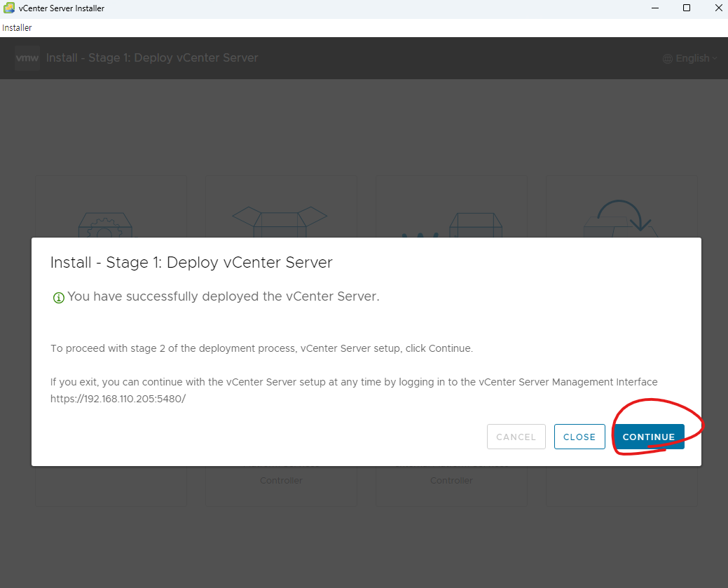728x588 pixels.
Task: Click the management URL https://192.168.110.205:5480/
Action: (118, 399)
